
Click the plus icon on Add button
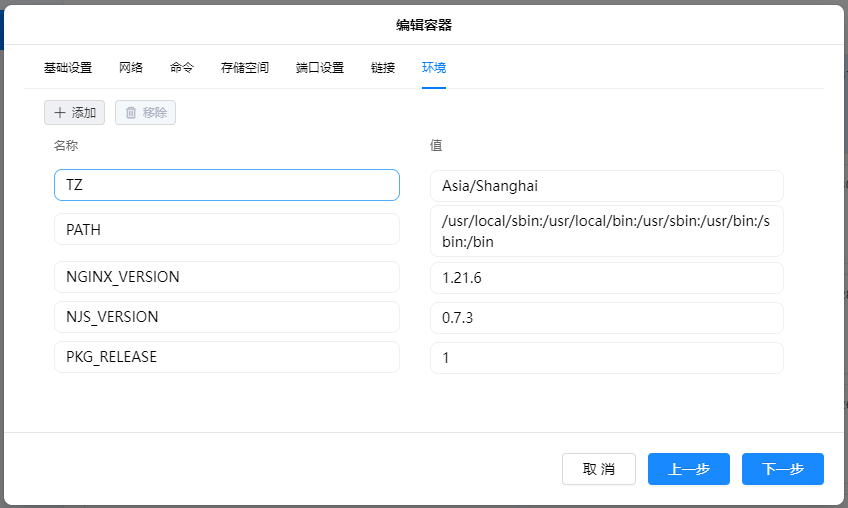(60, 113)
